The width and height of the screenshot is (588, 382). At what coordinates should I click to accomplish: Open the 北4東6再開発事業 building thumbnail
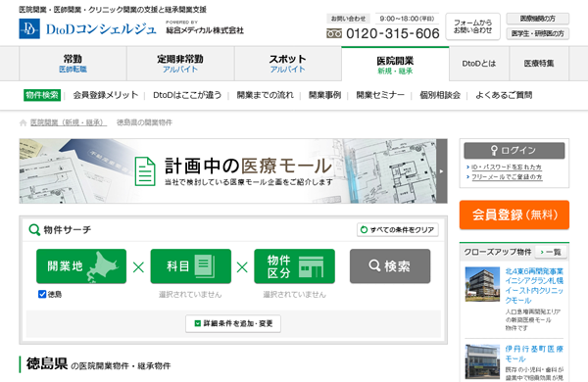(x=482, y=284)
